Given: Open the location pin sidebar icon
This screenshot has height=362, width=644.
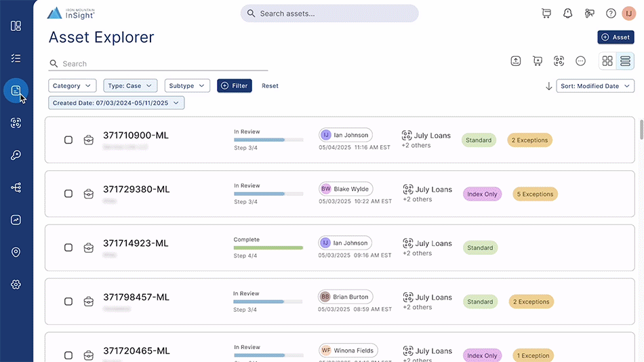Looking at the screenshot, I should pos(16,252).
